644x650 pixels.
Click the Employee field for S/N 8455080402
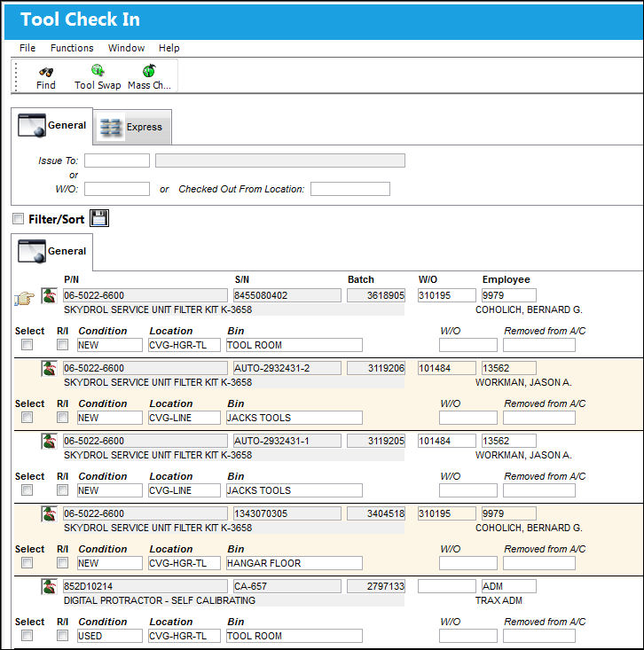(x=509, y=295)
